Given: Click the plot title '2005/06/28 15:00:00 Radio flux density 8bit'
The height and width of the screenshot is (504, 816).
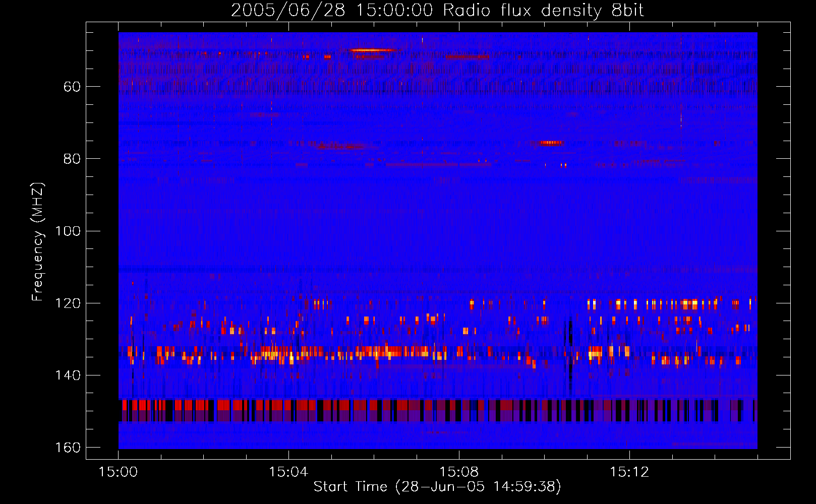Looking at the screenshot, I should (437, 11).
